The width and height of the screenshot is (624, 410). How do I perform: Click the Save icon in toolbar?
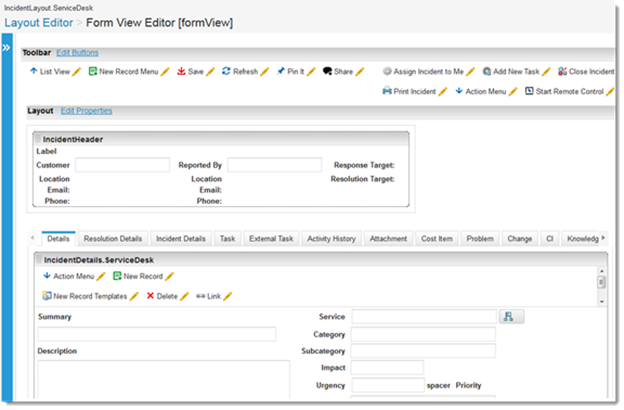181,72
